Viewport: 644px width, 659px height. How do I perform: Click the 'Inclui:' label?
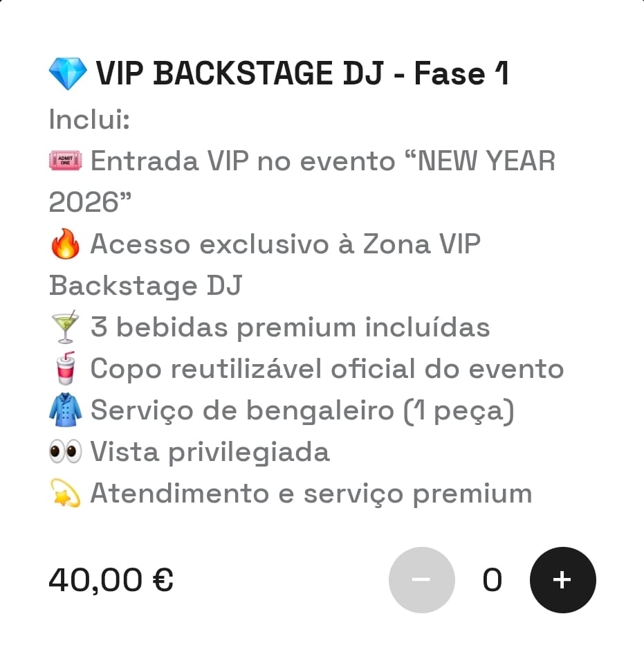pos(89,120)
